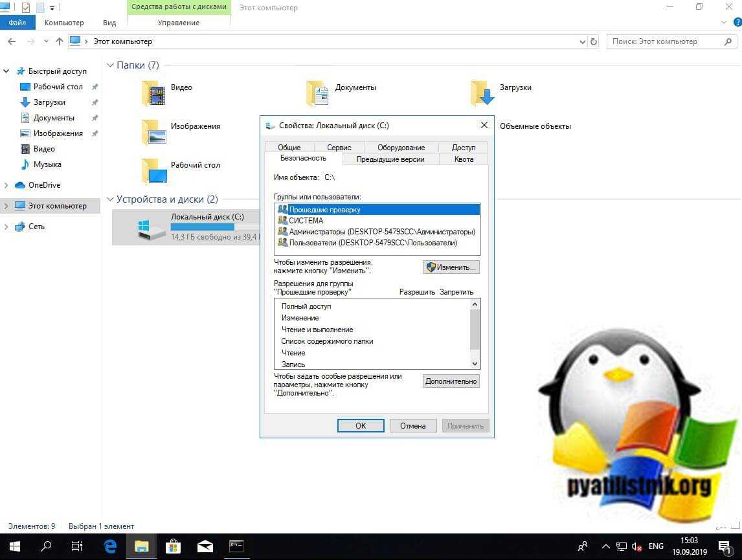Screen dimensions: 742x560
Task: Open taskbar search magnifier
Action: point(46,547)
